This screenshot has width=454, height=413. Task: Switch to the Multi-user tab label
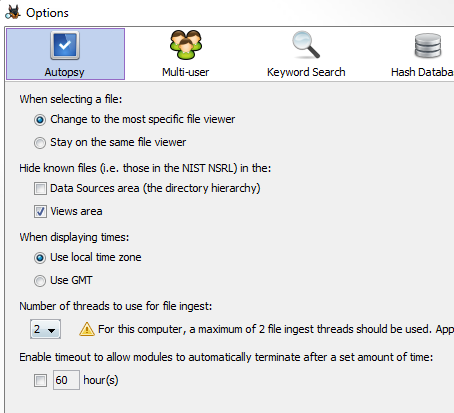(186, 72)
